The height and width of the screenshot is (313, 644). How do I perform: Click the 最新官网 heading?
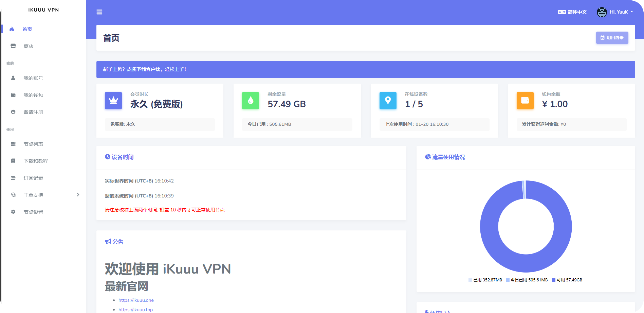tap(126, 286)
